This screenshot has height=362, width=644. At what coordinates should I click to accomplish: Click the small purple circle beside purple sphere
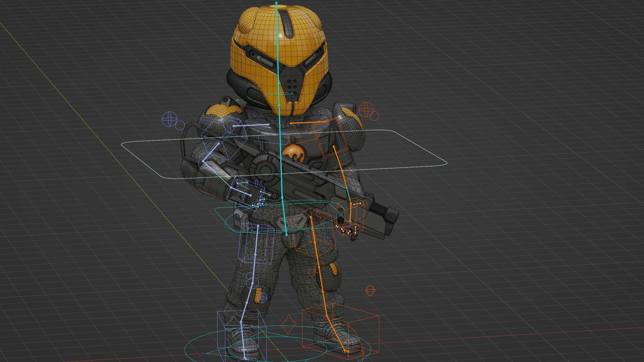(180, 125)
